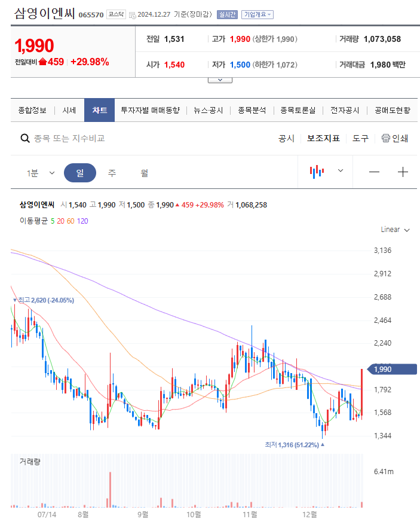This screenshot has height=522, width=420.
Task: Click the 종목 또는 지수비교 search field
Action: (69, 138)
